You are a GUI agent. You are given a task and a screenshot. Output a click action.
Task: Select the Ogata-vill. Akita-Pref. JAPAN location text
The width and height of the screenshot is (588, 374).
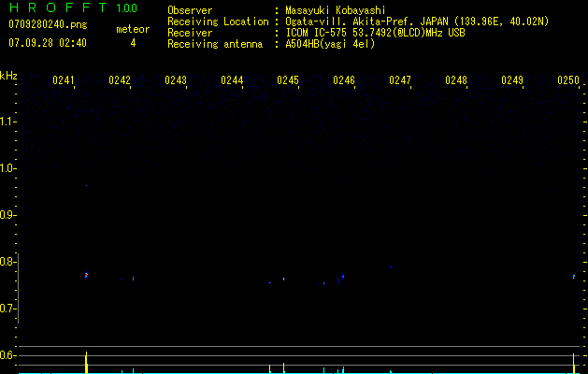417,22
